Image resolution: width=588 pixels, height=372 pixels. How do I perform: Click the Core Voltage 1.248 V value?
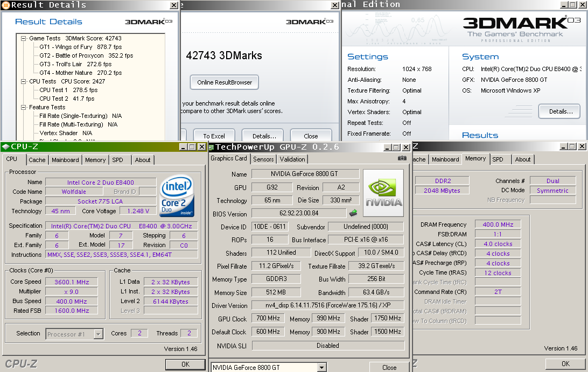138,211
